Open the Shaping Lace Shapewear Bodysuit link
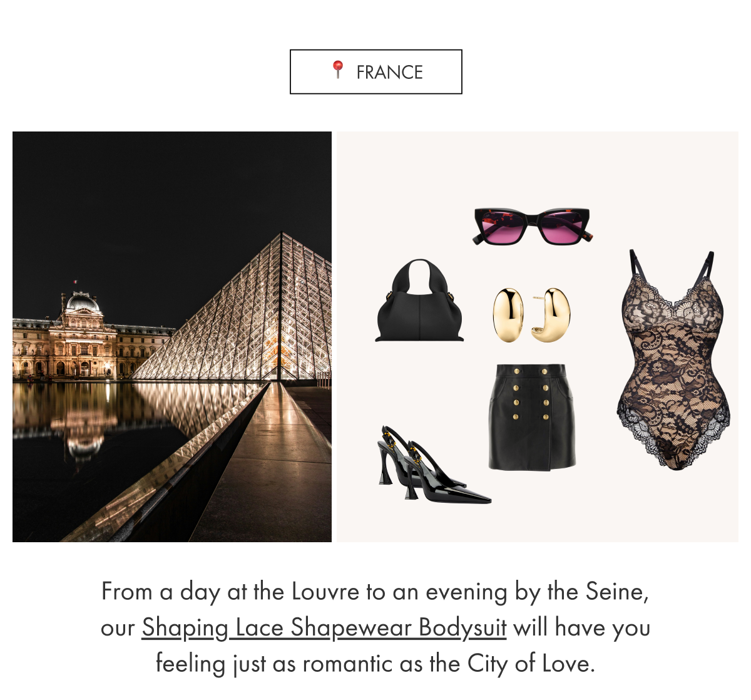 click(x=324, y=627)
